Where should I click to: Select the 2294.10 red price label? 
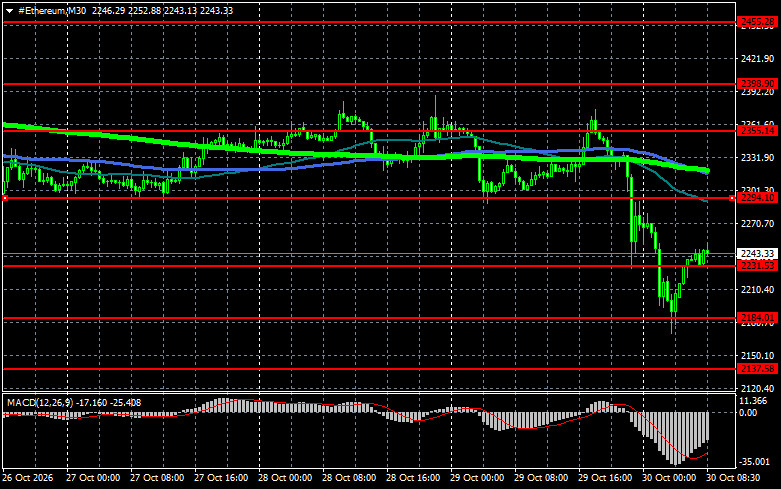757,198
